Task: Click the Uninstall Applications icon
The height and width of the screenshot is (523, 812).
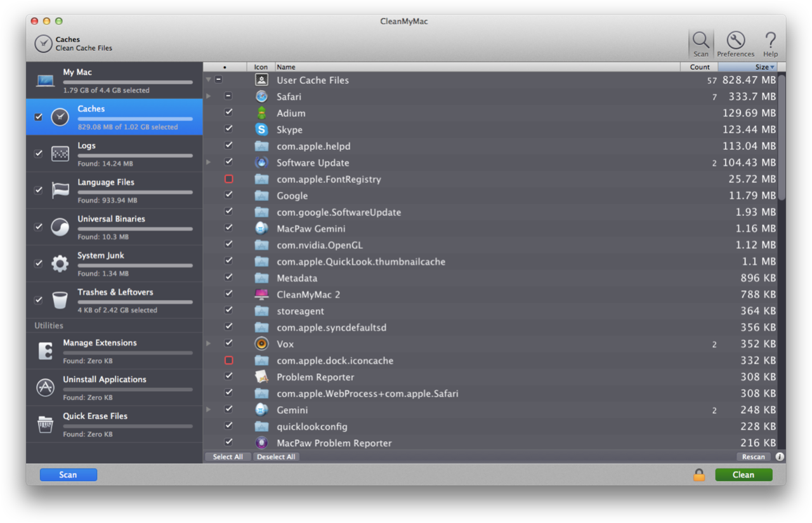Action: coord(45,388)
